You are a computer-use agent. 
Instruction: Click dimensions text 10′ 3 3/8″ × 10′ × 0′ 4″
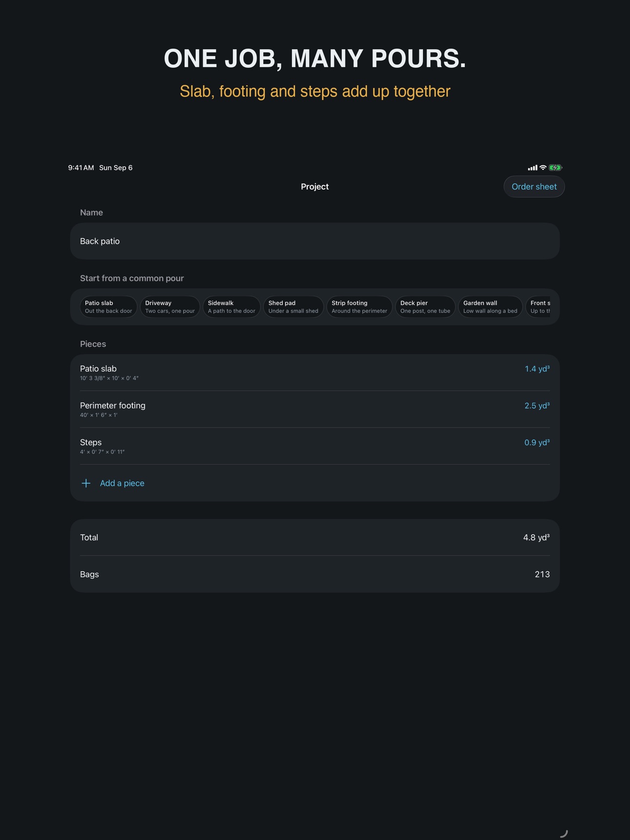tap(109, 378)
